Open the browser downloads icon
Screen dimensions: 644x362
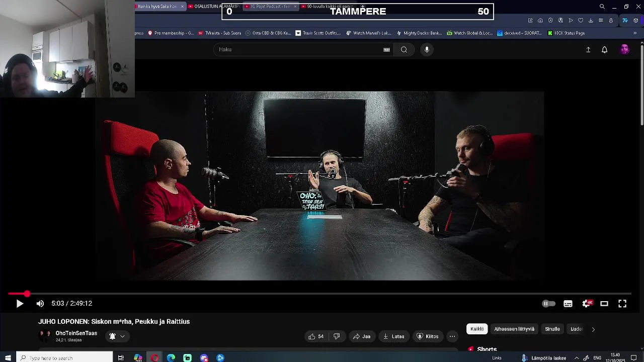coord(591,21)
